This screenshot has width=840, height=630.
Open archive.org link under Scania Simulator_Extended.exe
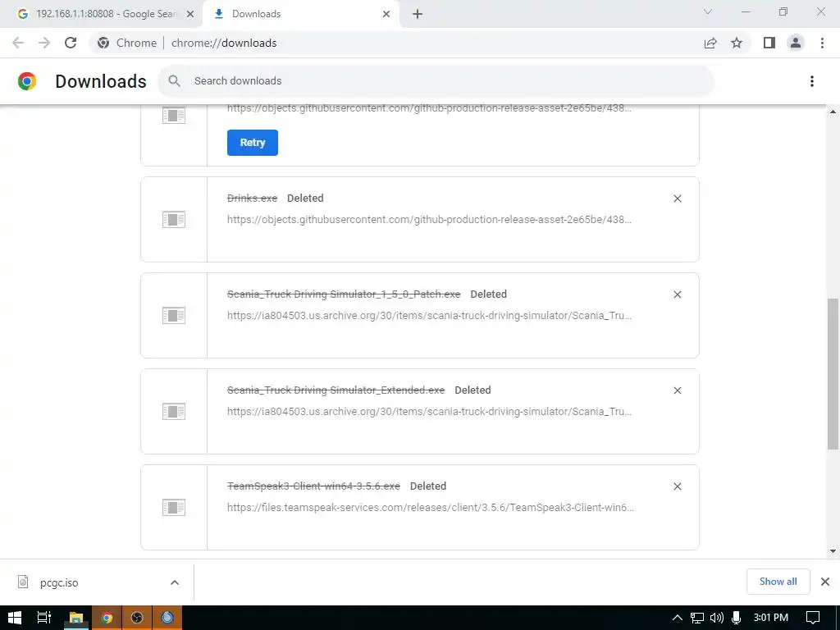tap(429, 412)
